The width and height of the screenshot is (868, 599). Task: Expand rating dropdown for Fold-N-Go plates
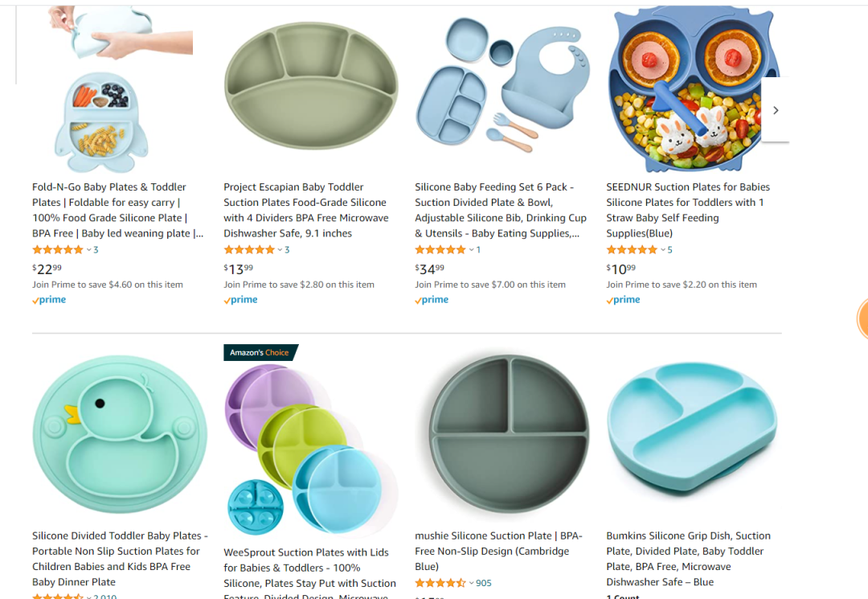(89, 250)
